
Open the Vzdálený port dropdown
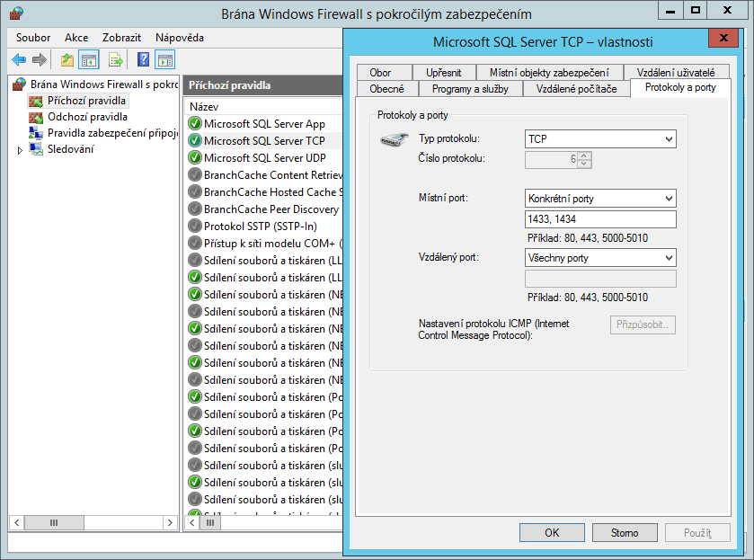pyautogui.click(x=599, y=258)
